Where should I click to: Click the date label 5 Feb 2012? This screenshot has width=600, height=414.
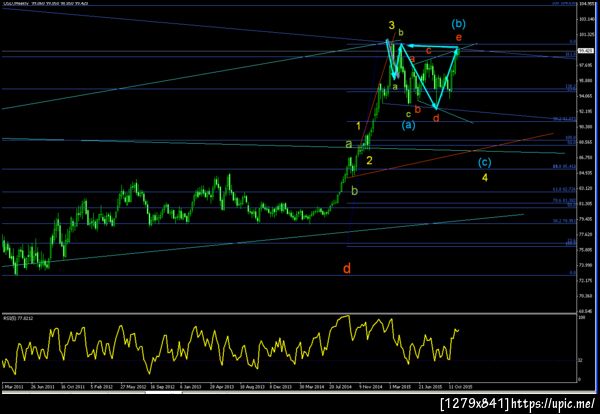102,387
